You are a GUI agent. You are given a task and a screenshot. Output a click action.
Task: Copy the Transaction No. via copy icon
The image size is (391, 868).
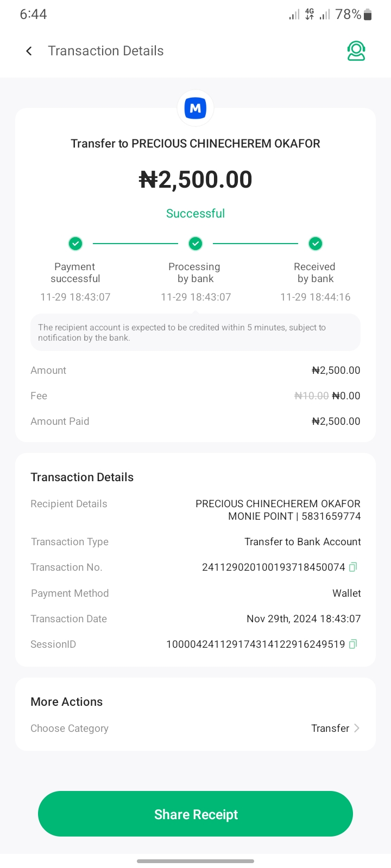[x=353, y=567]
